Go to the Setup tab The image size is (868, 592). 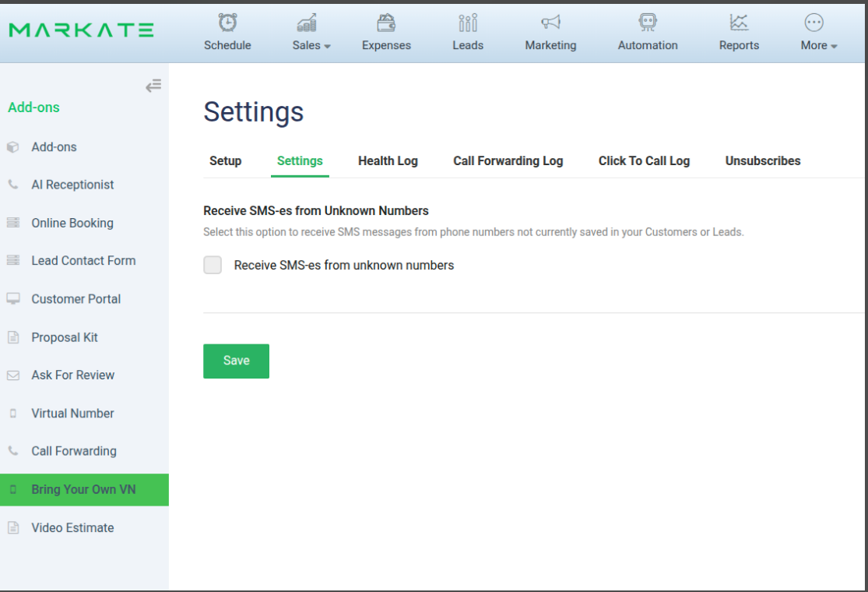click(x=225, y=161)
